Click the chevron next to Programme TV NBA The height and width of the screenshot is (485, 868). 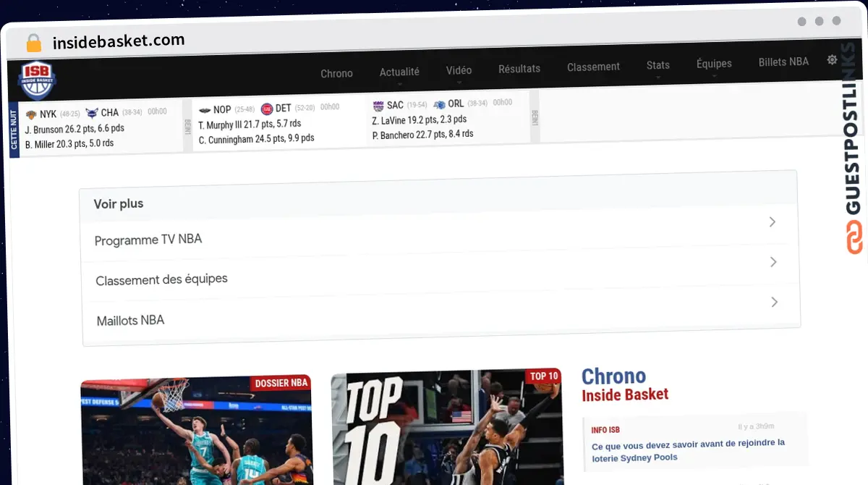(x=773, y=222)
